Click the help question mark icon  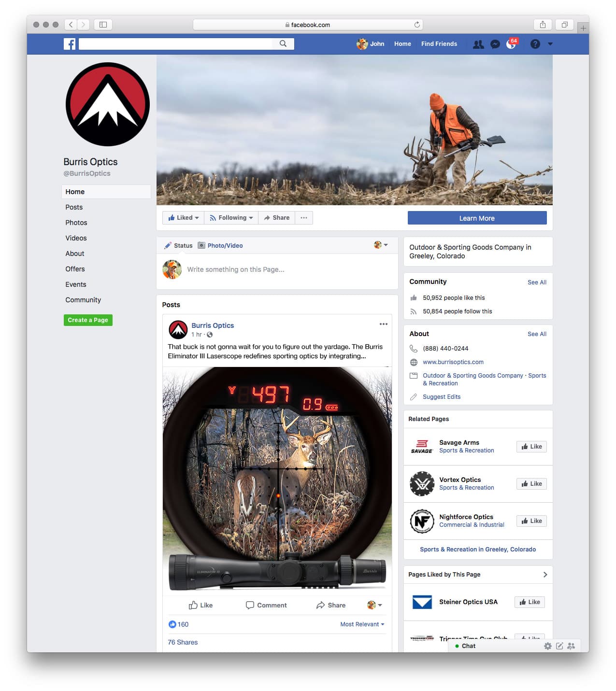coord(535,44)
